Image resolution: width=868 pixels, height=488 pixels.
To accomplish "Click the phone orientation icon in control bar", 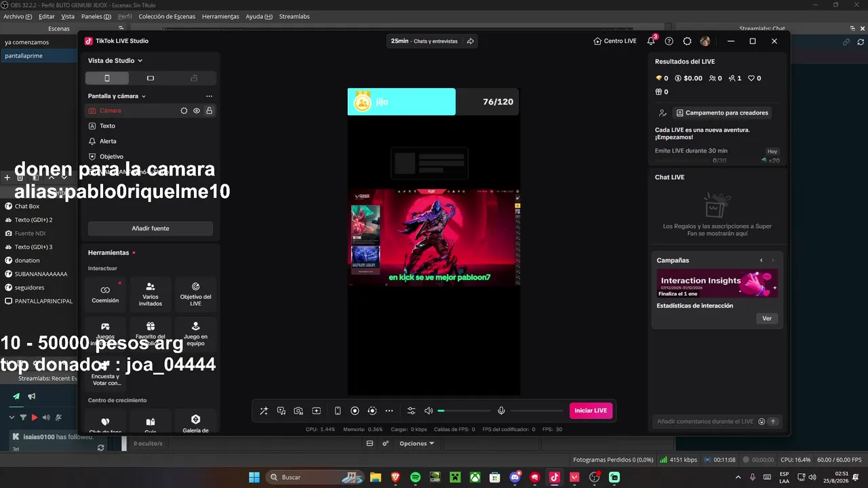I will click(x=338, y=411).
